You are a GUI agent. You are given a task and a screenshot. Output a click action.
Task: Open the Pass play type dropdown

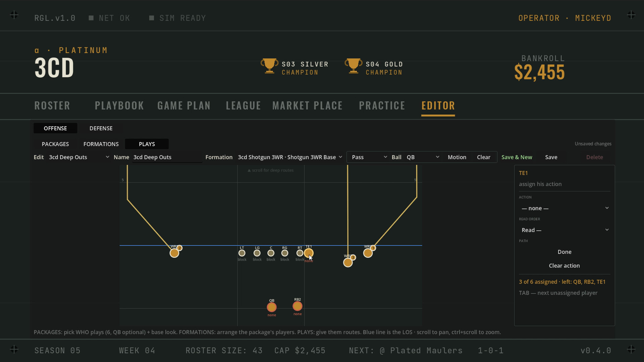(369, 157)
